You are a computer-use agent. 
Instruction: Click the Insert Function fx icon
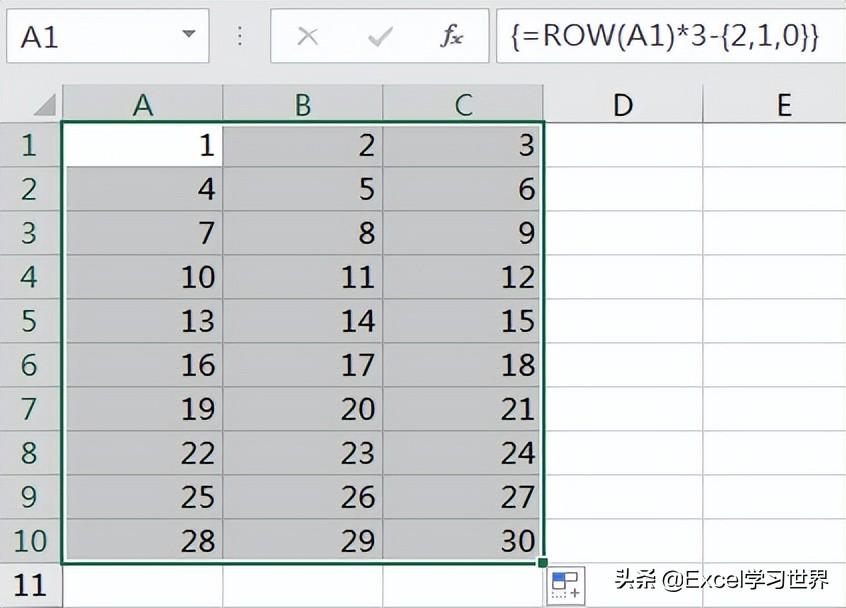point(452,37)
